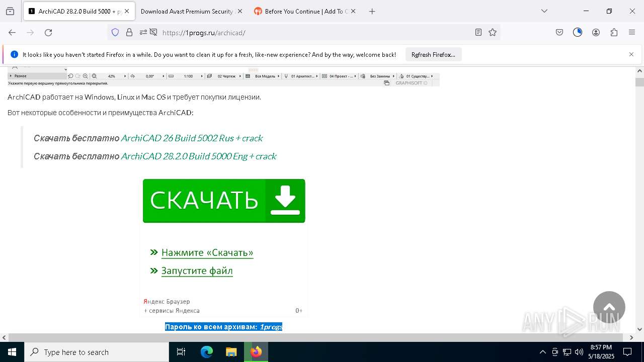Bookmark this page with the star

coord(493,32)
